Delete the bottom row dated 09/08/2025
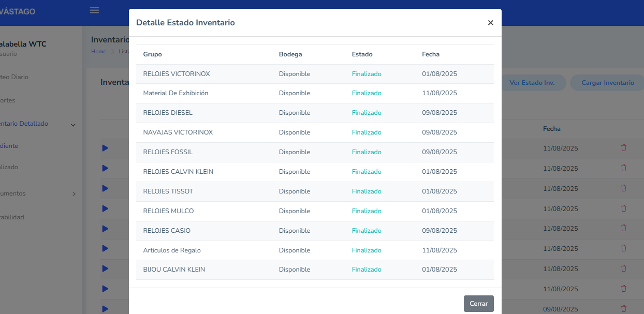Image resolution: width=644 pixels, height=314 pixels. [623, 309]
